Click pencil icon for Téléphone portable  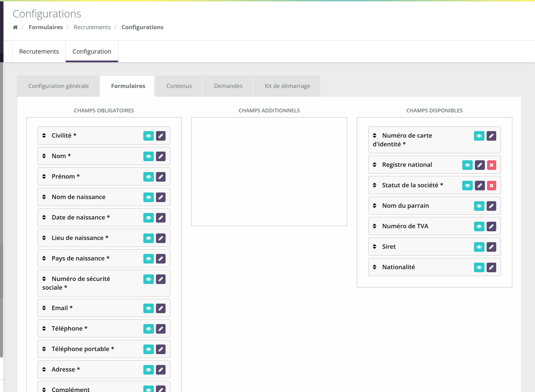(x=161, y=349)
